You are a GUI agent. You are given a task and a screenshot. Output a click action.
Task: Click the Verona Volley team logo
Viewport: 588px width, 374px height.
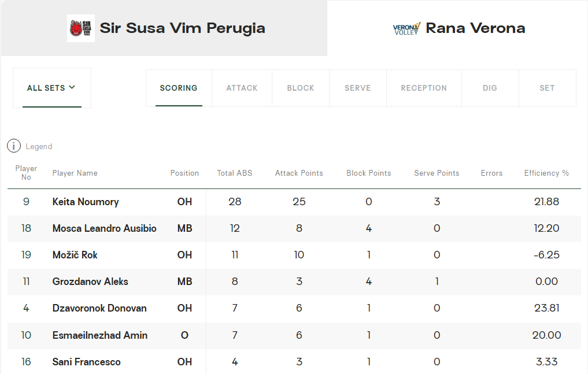tap(406, 28)
